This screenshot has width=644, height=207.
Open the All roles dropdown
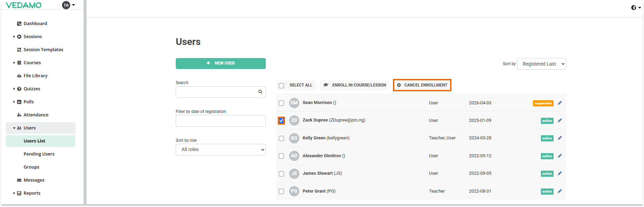point(221,150)
